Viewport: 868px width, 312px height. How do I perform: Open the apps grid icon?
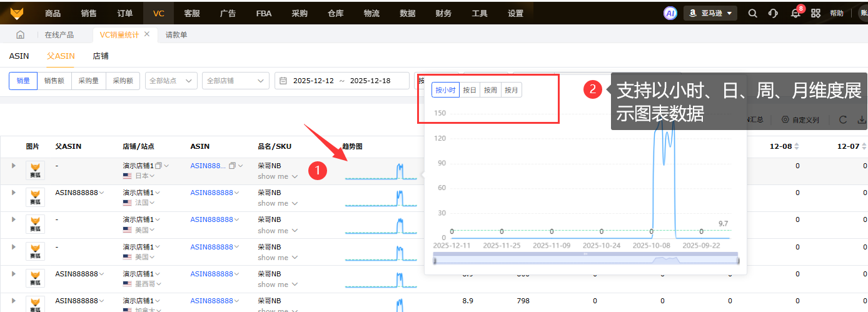tap(815, 13)
